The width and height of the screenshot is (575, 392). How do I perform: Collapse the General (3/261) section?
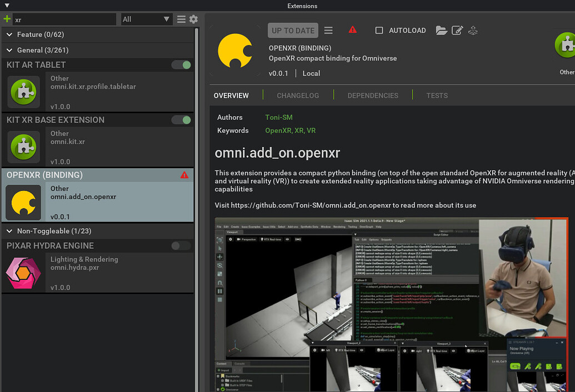coord(8,50)
